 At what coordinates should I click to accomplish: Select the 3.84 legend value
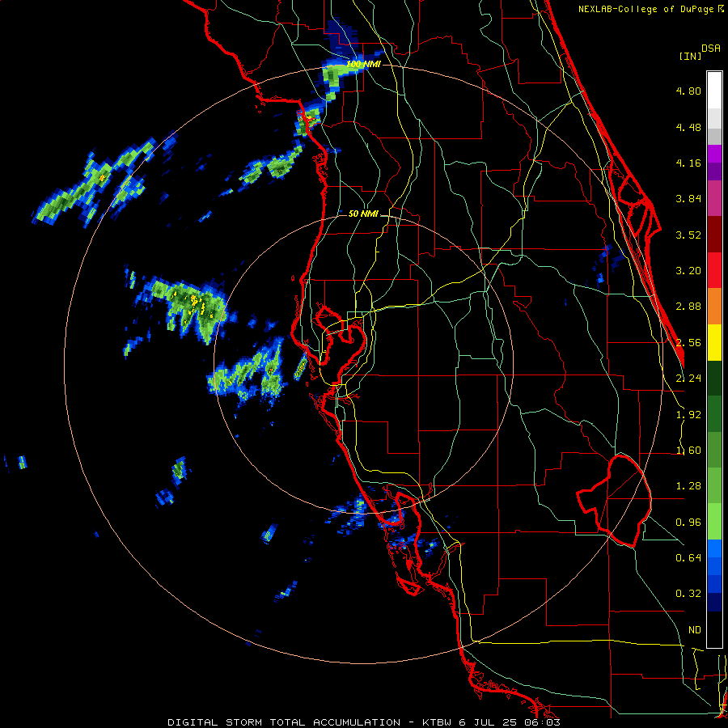pyautogui.click(x=688, y=199)
